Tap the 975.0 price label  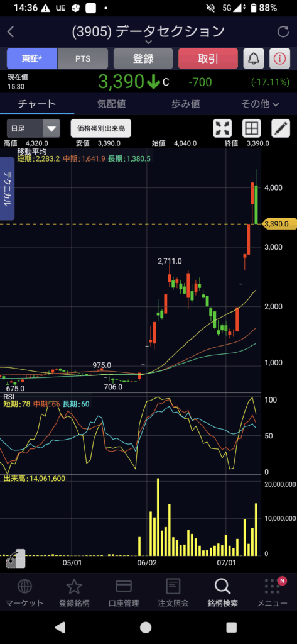coord(102,365)
